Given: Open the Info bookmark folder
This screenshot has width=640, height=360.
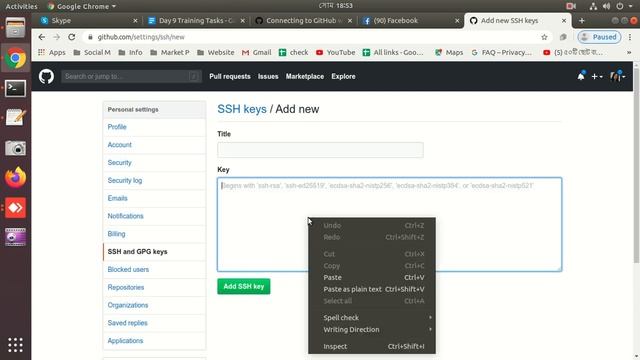Looking at the screenshot, I should pyautogui.click(x=131, y=52).
